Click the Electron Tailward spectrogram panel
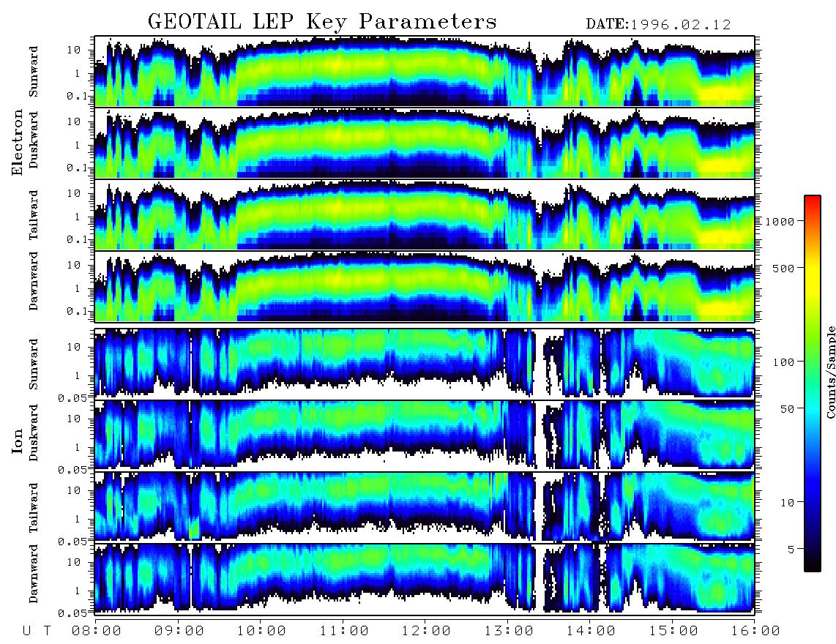Image resolution: width=836 pixels, height=644 pixels. pyautogui.click(x=425, y=215)
